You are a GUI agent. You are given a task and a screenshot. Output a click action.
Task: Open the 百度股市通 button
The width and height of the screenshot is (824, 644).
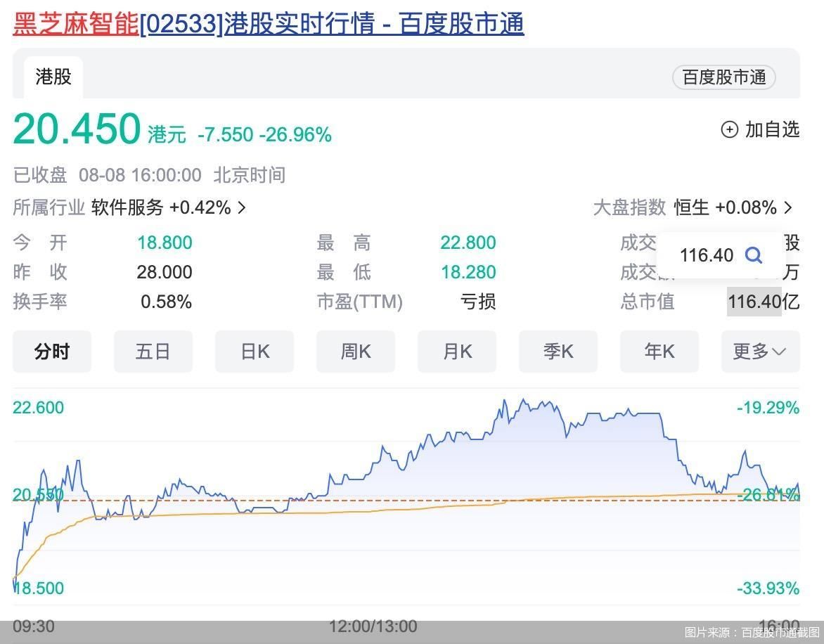coord(723,77)
